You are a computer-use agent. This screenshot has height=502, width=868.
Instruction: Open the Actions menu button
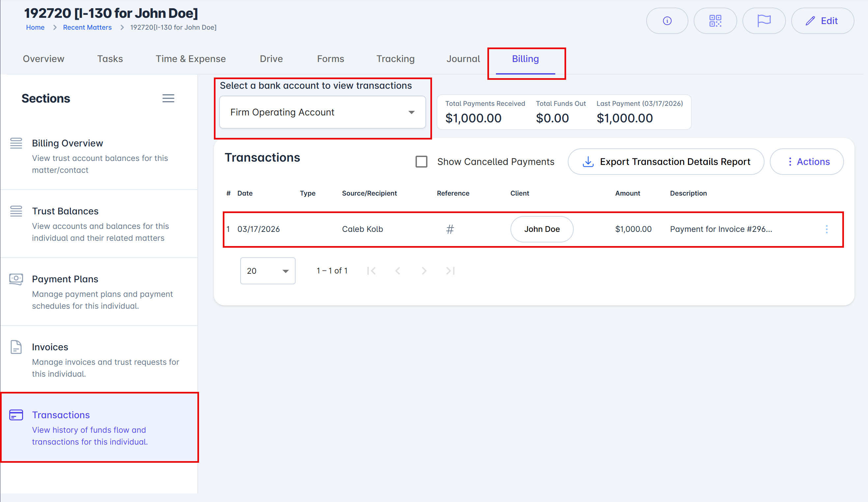[806, 162]
